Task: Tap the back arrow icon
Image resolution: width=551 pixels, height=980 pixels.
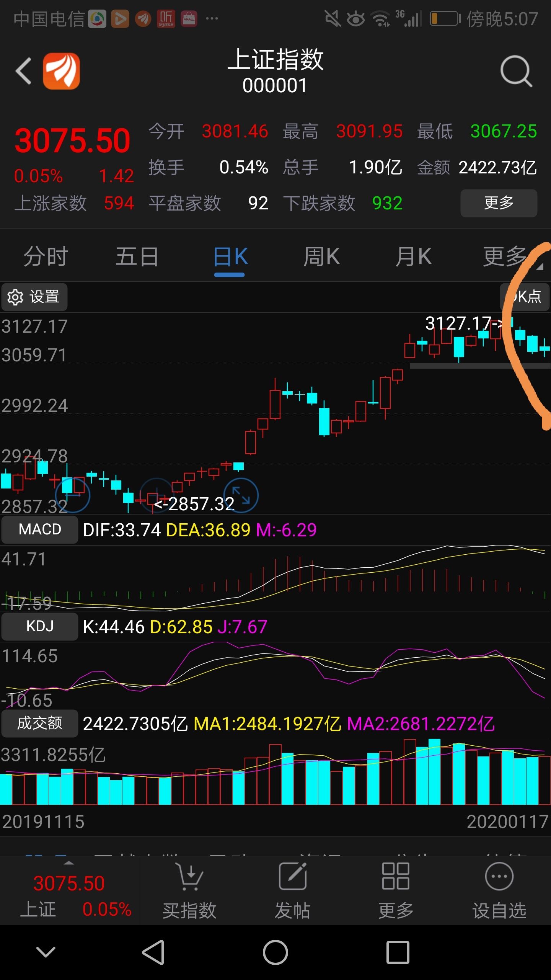Action: [23, 71]
